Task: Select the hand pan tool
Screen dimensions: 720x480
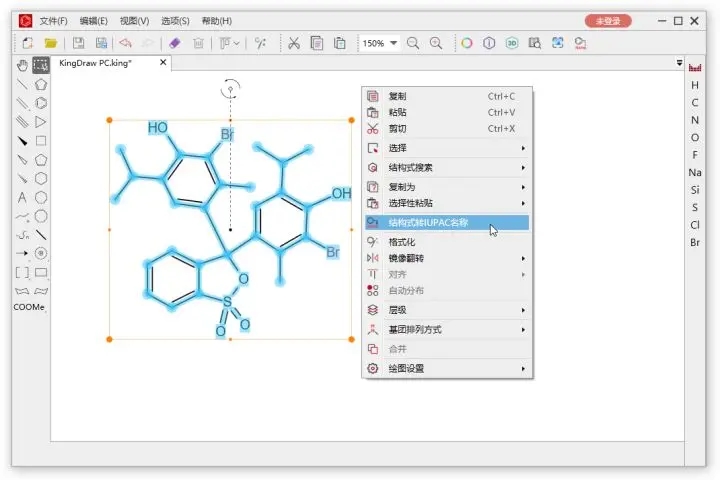Action: [x=23, y=66]
